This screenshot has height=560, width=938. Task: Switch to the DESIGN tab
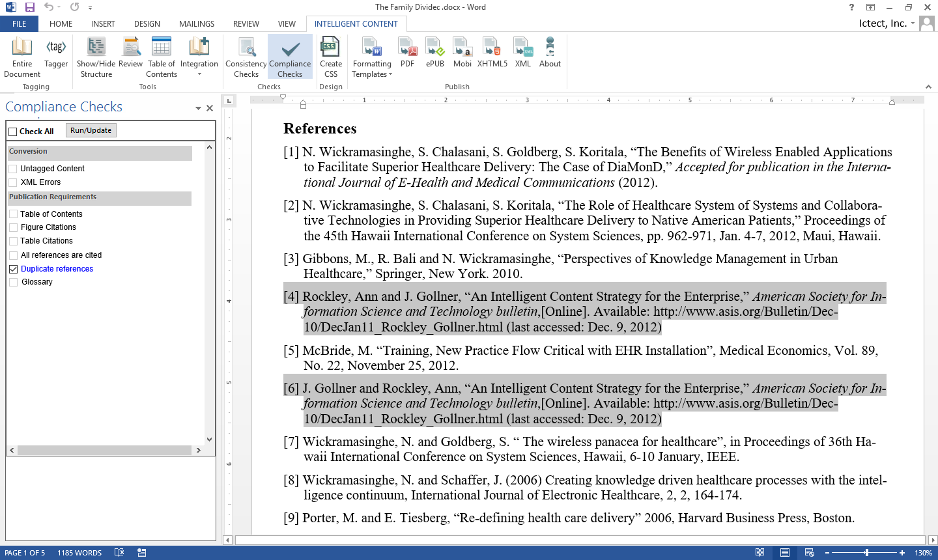click(x=147, y=24)
